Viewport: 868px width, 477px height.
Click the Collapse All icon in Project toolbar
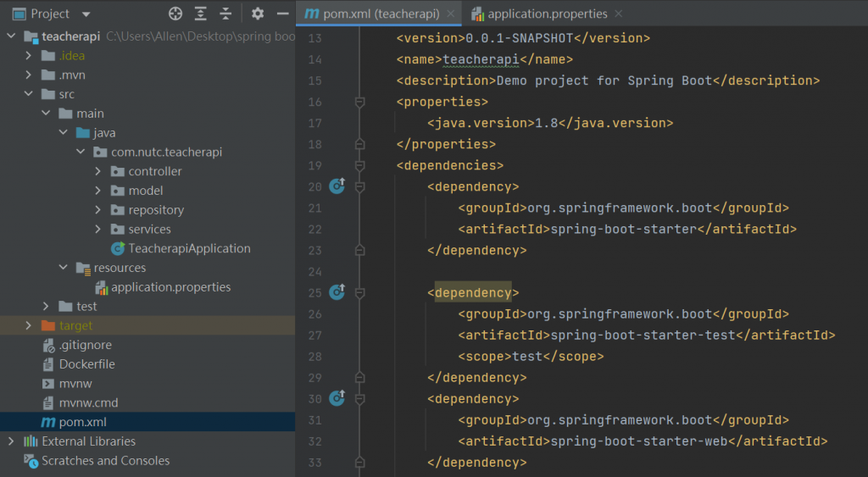225,14
